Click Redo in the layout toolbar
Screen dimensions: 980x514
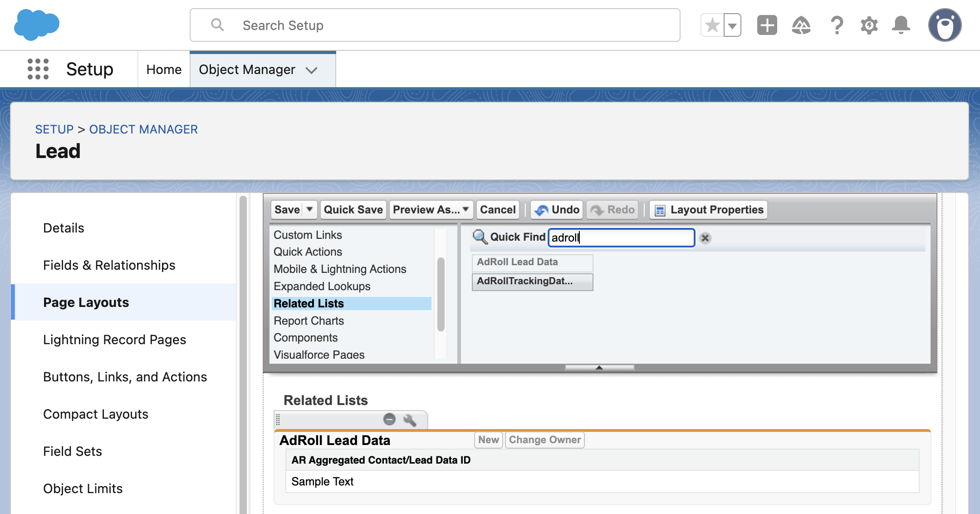coord(612,210)
